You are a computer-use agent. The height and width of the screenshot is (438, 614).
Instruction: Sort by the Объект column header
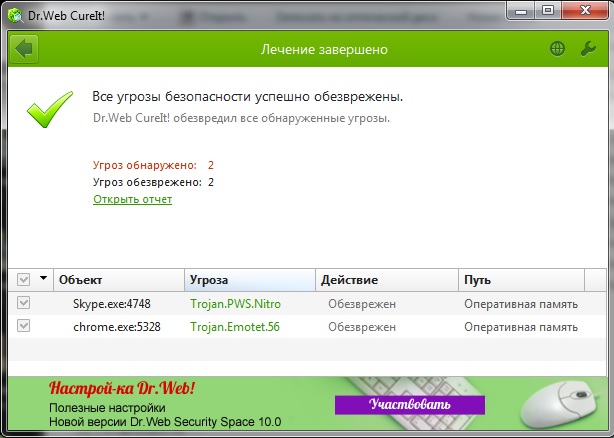click(118, 280)
